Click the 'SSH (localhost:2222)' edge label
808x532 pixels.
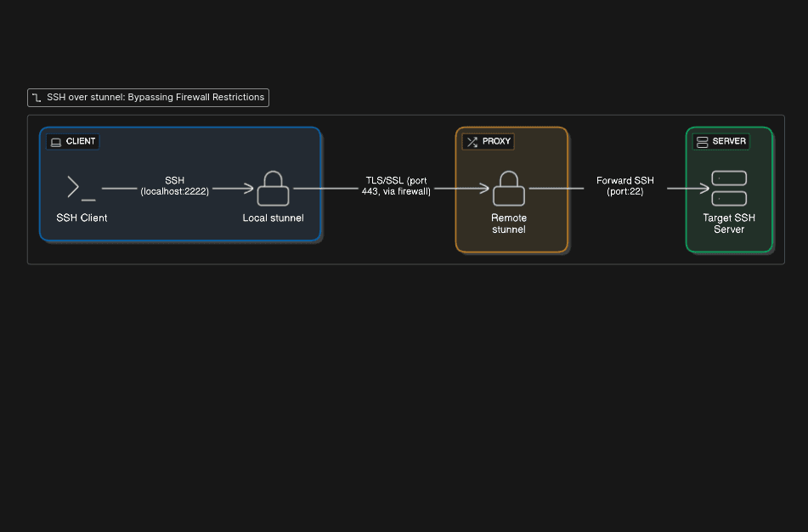point(175,185)
